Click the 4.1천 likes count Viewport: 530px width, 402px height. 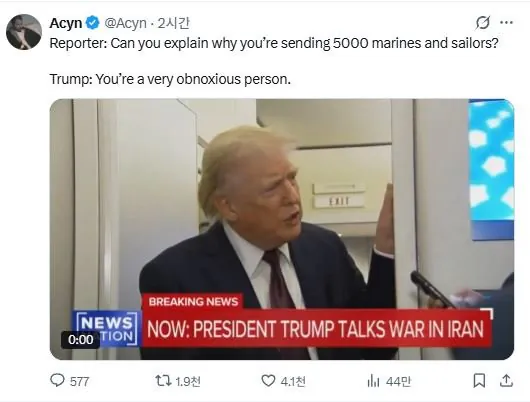click(293, 381)
